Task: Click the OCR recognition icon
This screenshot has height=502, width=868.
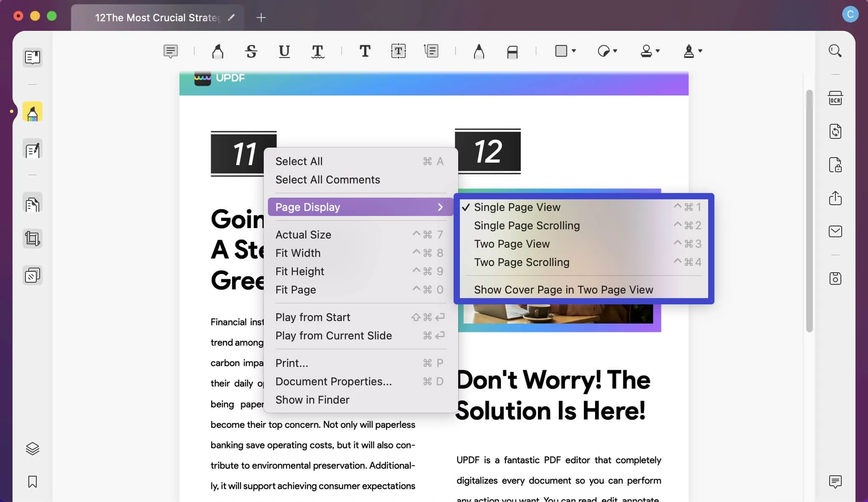Action: tap(835, 98)
